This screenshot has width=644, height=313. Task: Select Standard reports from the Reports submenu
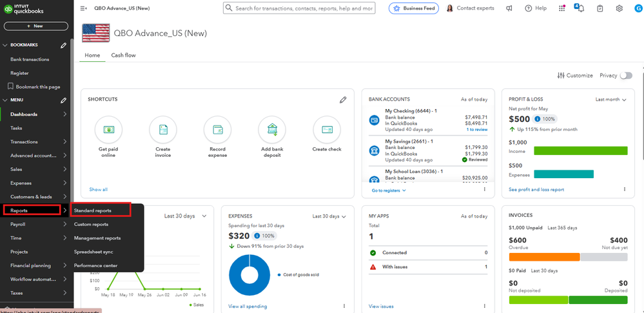93,210
